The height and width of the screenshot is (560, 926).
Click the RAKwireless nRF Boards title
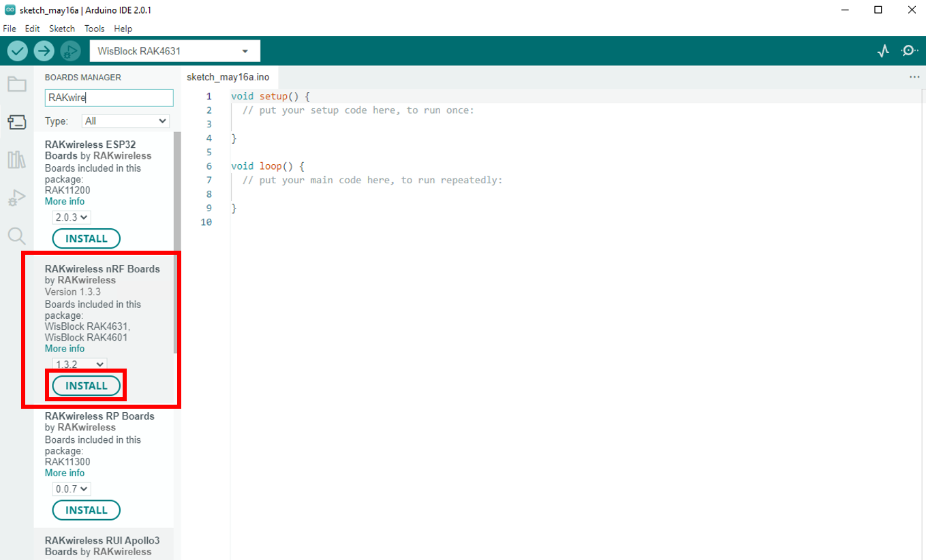(102, 268)
